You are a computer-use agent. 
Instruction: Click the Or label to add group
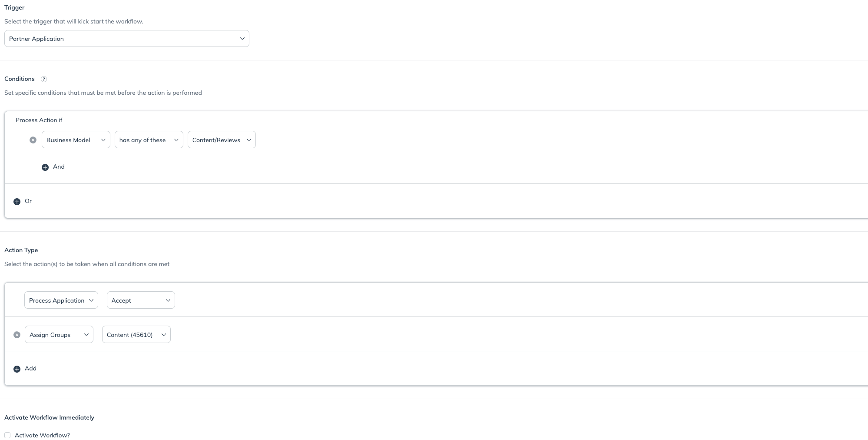tap(28, 201)
